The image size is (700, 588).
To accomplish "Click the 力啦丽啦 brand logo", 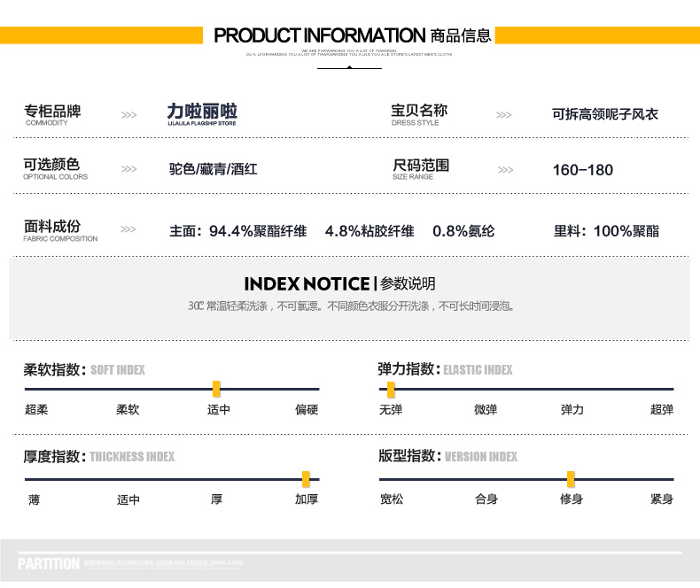I will click(202, 114).
